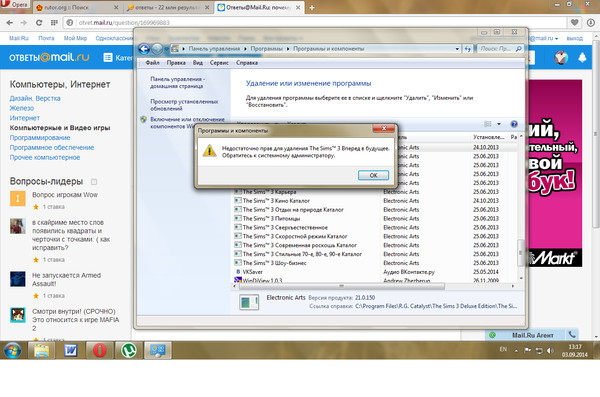
Task: Click the Electronic Arts details pane icon
Action: 249,302
